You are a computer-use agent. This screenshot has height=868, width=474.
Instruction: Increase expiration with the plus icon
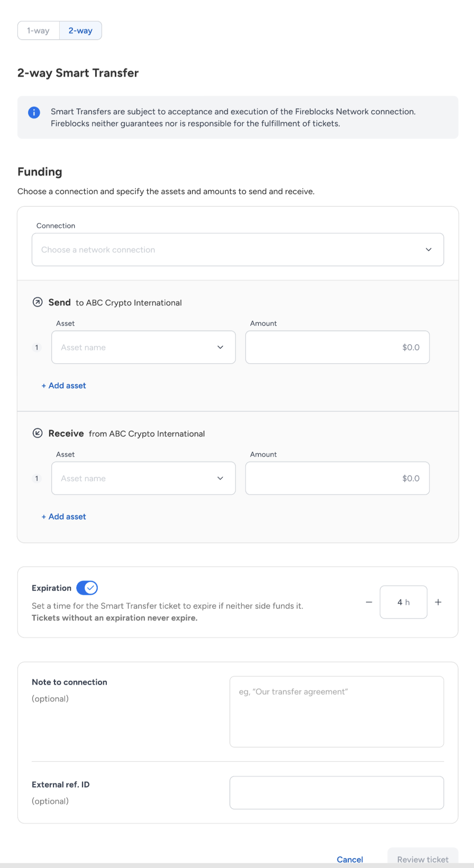(438, 602)
